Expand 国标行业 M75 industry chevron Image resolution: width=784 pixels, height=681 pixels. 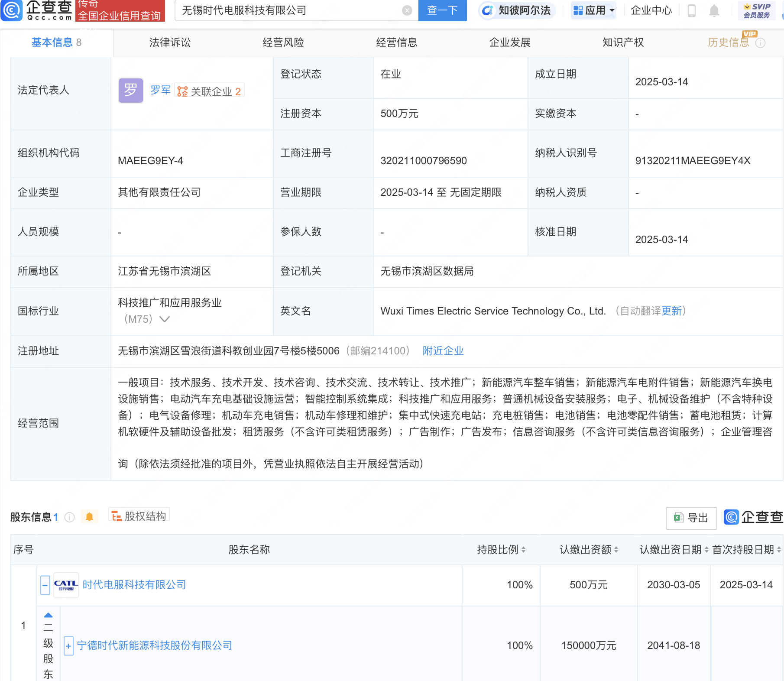click(165, 319)
